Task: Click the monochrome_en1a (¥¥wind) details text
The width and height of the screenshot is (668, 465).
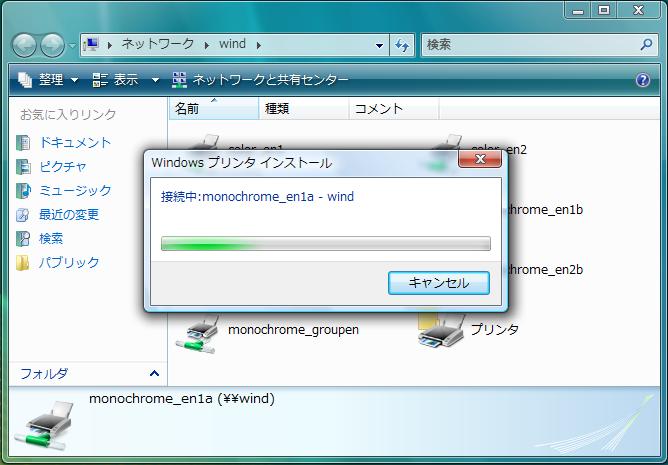Action: pyautogui.click(x=182, y=399)
